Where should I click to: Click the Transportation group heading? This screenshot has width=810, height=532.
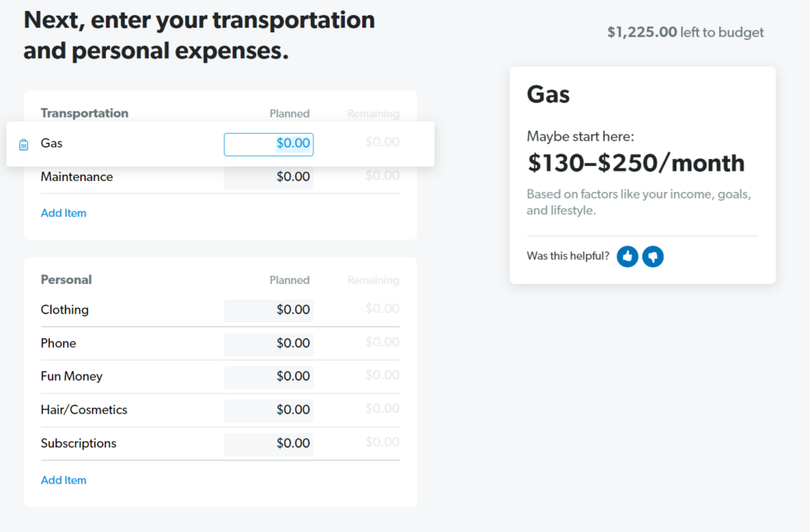(x=85, y=113)
